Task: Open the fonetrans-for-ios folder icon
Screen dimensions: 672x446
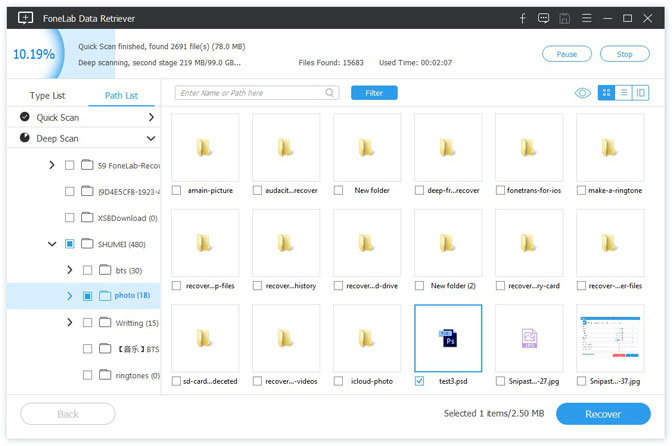Action: (529, 147)
